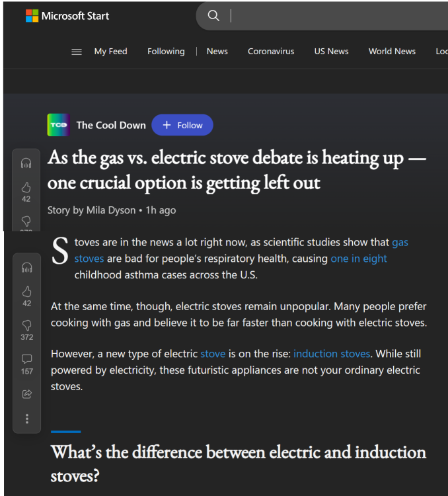The image size is (448, 496).
Task: Switch to the Following tab
Action: click(x=166, y=52)
